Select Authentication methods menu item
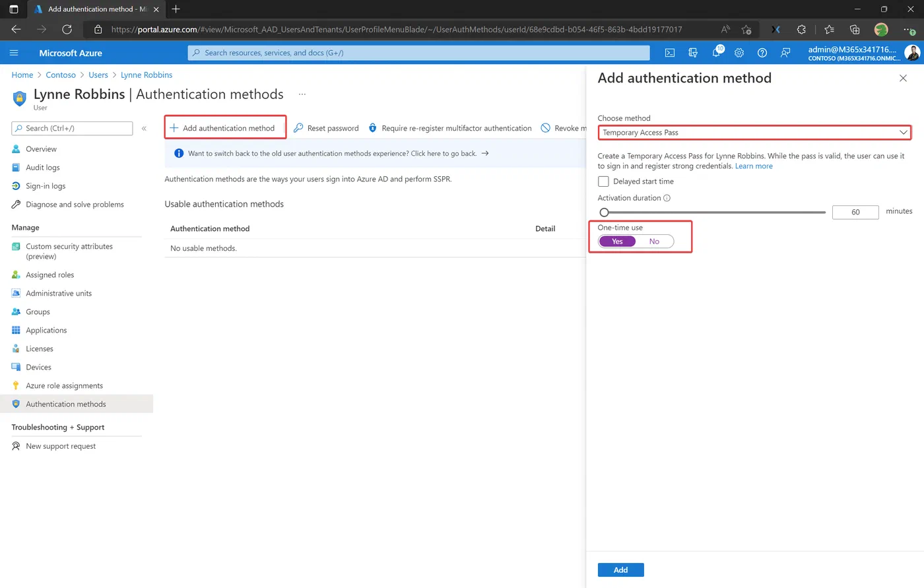The height and width of the screenshot is (588, 924). (x=77, y=405)
